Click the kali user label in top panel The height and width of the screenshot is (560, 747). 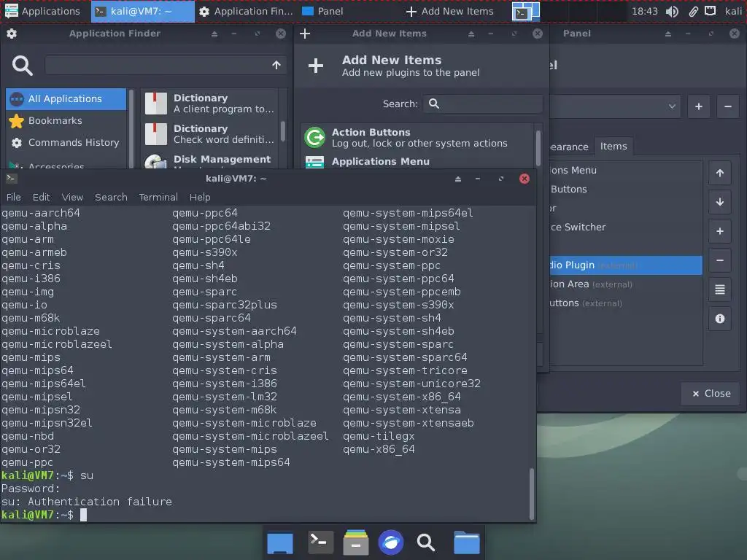click(x=733, y=11)
